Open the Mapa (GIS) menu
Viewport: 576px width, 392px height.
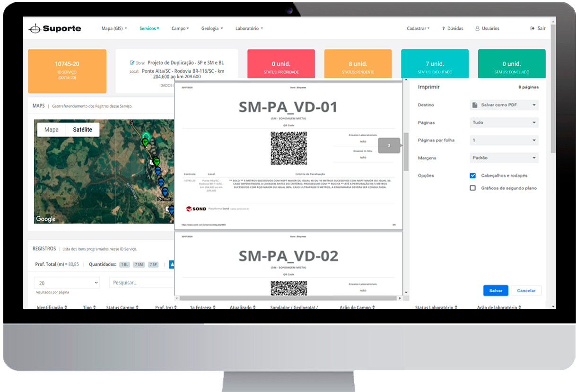pyautogui.click(x=114, y=28)
